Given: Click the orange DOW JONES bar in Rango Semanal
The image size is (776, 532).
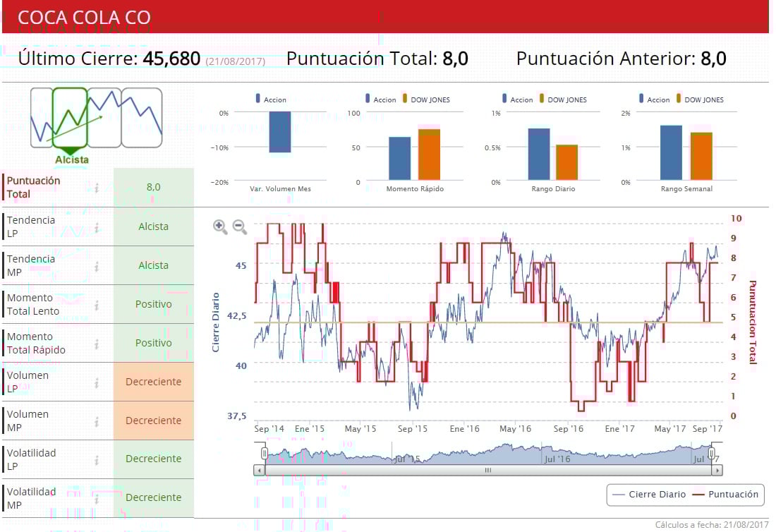Looking at the screenshot, I should coord(701,157).
